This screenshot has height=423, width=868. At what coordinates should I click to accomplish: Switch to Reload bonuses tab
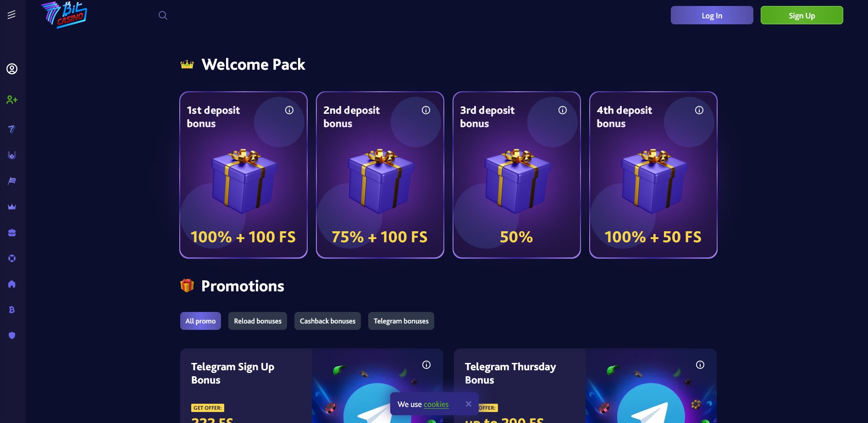[258, 321]
